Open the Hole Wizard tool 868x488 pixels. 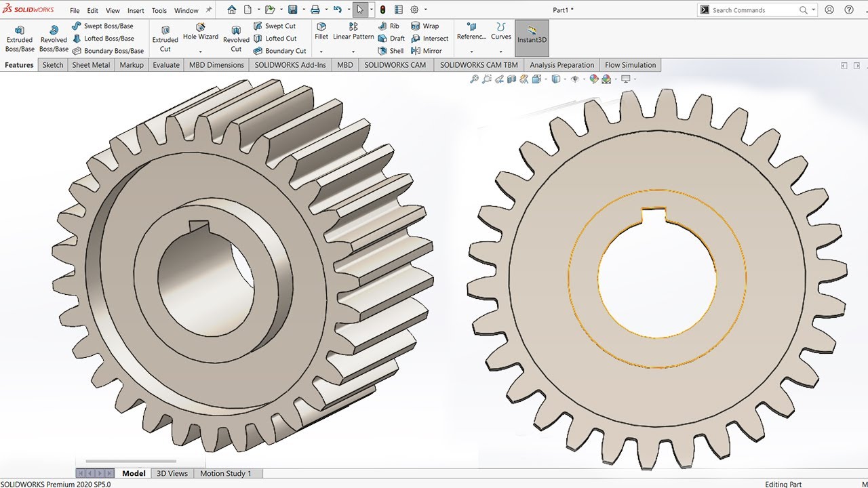(x=201, y=32)
